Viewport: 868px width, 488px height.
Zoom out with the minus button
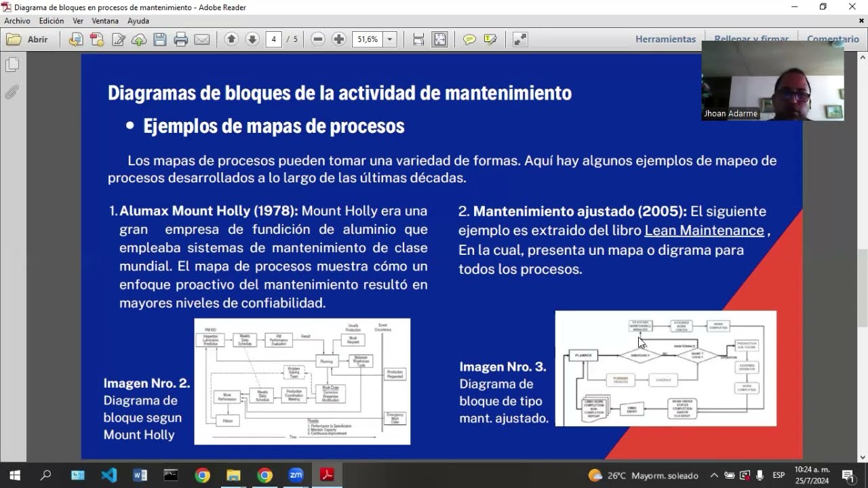pyautogui.click(x=318, y=39)
